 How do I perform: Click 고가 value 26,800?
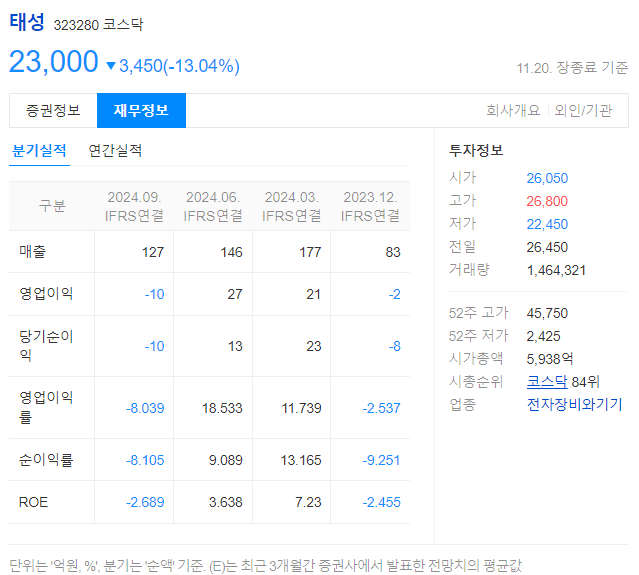click(x=547, y=201)
